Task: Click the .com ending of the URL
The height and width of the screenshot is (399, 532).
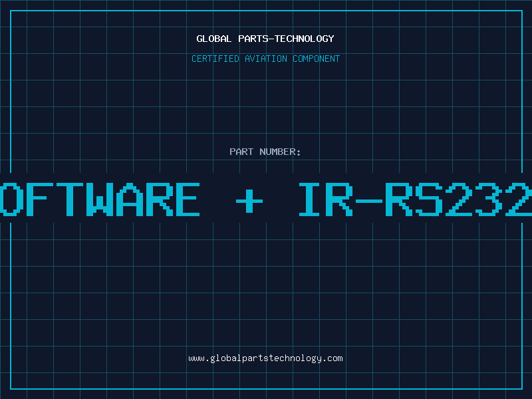Action: (x=332, y=358)
